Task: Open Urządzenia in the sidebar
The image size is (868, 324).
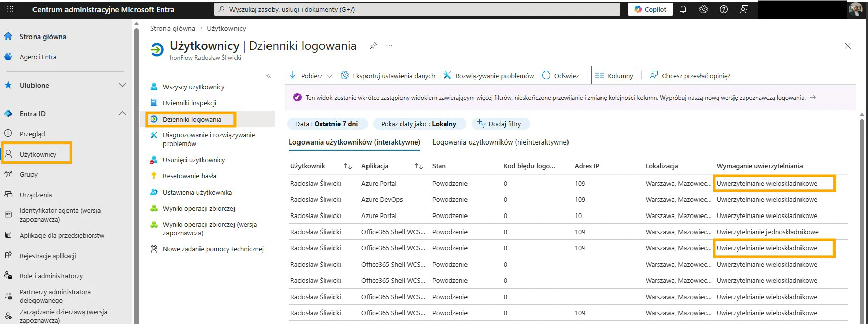Action: pyautogui.click(x=36, y=195)
